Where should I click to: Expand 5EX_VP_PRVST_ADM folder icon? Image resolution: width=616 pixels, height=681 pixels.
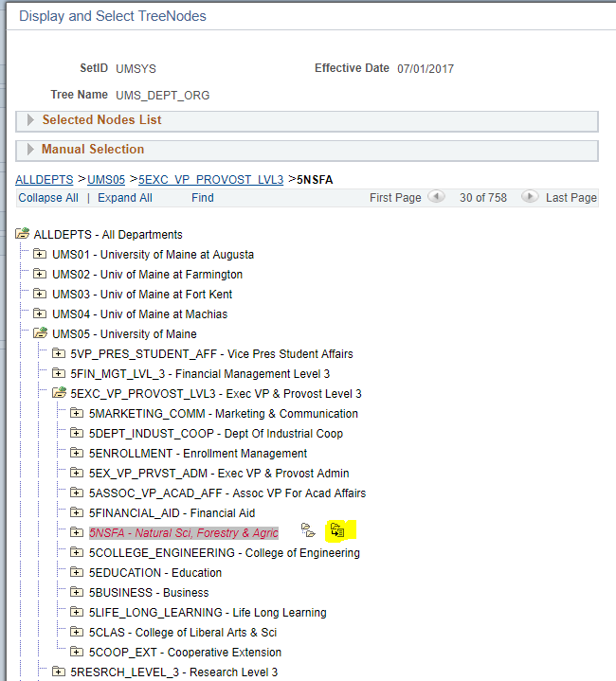coord(77,473)
